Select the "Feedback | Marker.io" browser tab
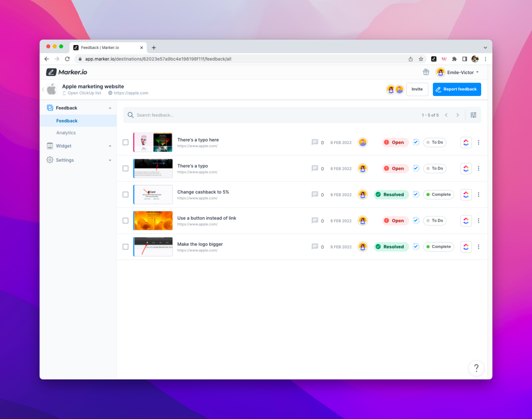This screenshot has width=532, height=419. 108,48
